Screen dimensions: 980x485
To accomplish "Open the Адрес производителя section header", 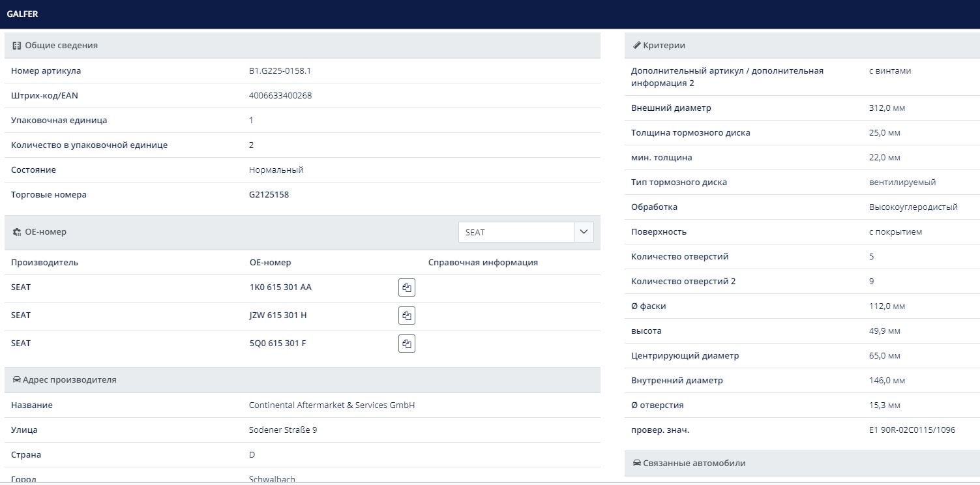I will [x=303, y=379].
